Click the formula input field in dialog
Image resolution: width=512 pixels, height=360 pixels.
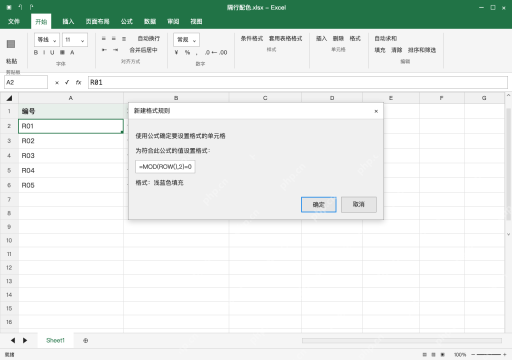[x=165, y=167]
